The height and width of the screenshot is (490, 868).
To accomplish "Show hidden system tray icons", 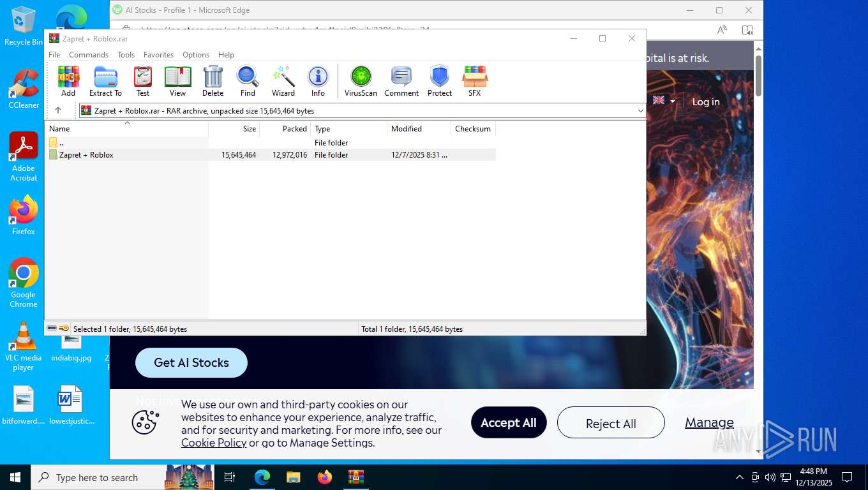I will point(740,477).
